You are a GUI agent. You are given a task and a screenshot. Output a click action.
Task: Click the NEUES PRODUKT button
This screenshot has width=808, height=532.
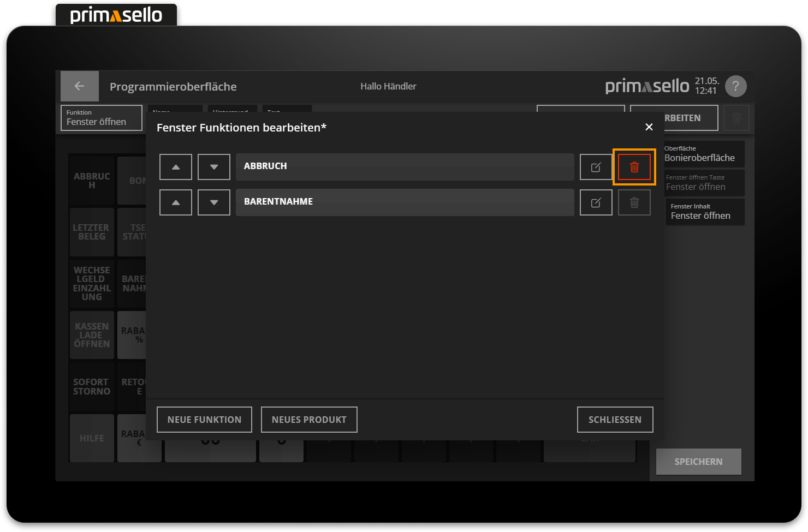point(309,420)
